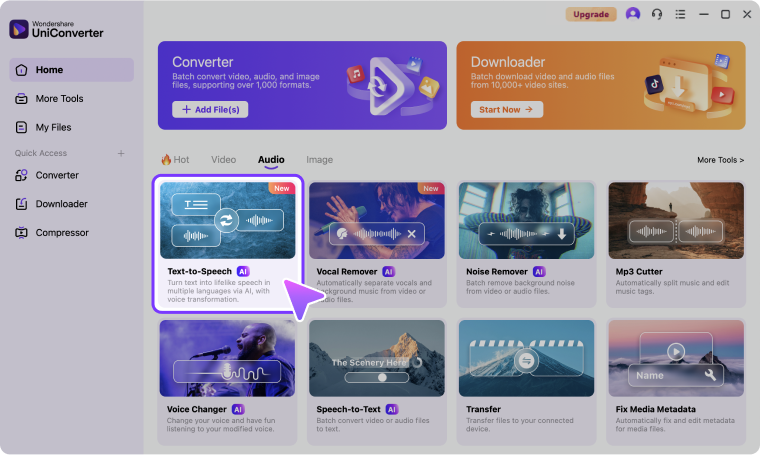Click New badge on Vocal Remover card
Image resolution: width=760 pixels, height=455 pixels.
pyautogui.click(x=431, y=188)
